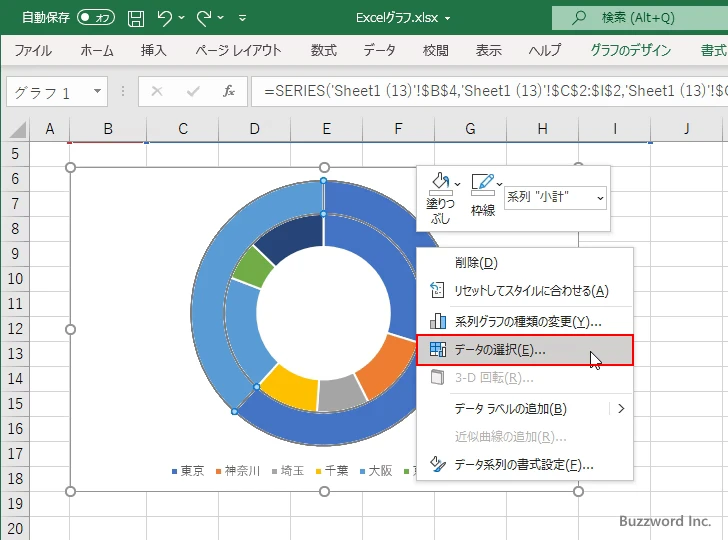Click the formula bar Cancel X icon
Image resolution: width=728 pixels, height=540 pixels.
[157, 91]
